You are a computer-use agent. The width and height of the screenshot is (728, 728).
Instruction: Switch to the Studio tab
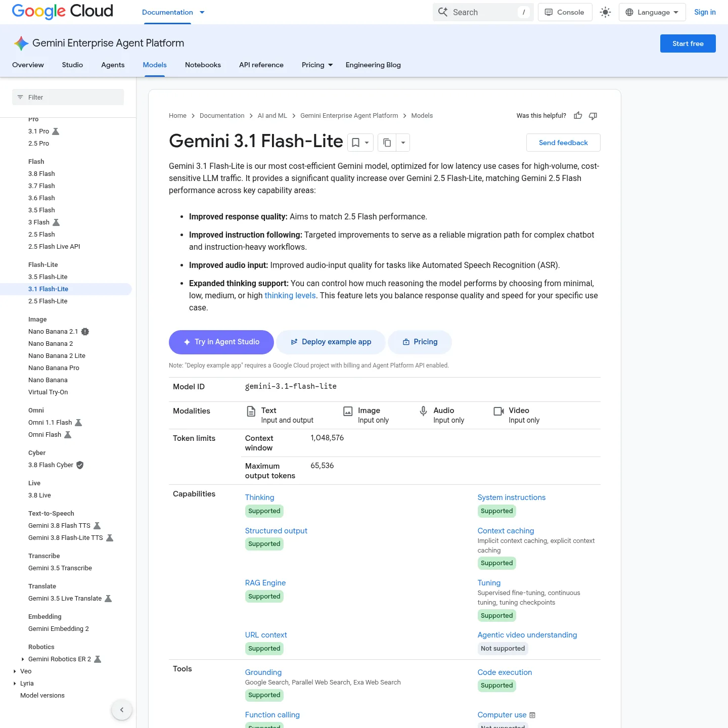pyautogui.click(x=72, y=65)
